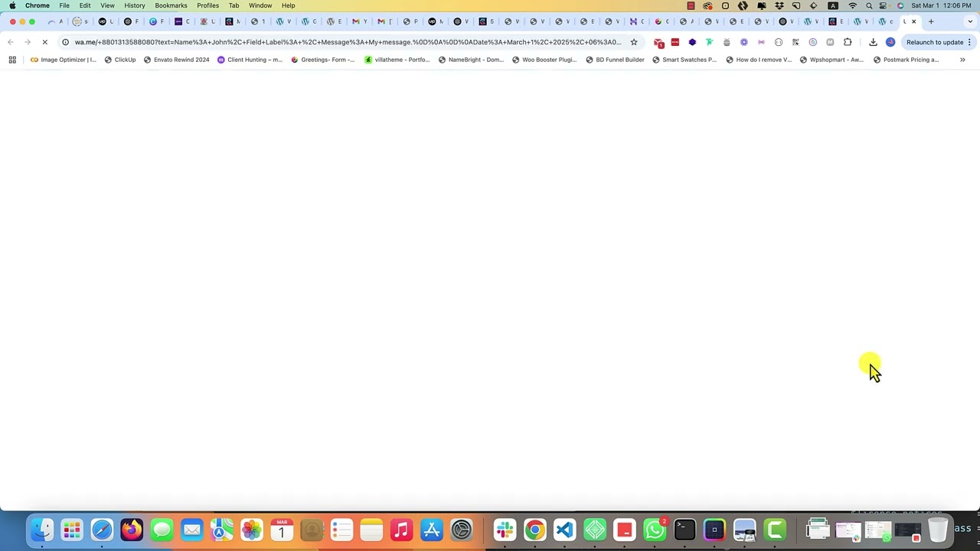
Task: Open the Apple menu
Action: click(12, 5)
